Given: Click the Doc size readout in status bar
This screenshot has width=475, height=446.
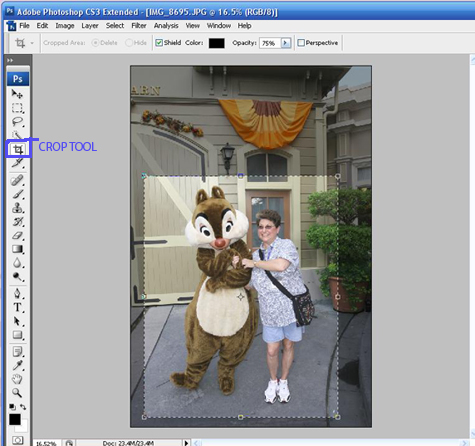Looking at the screenshot, I should click(x=128, y=443).
